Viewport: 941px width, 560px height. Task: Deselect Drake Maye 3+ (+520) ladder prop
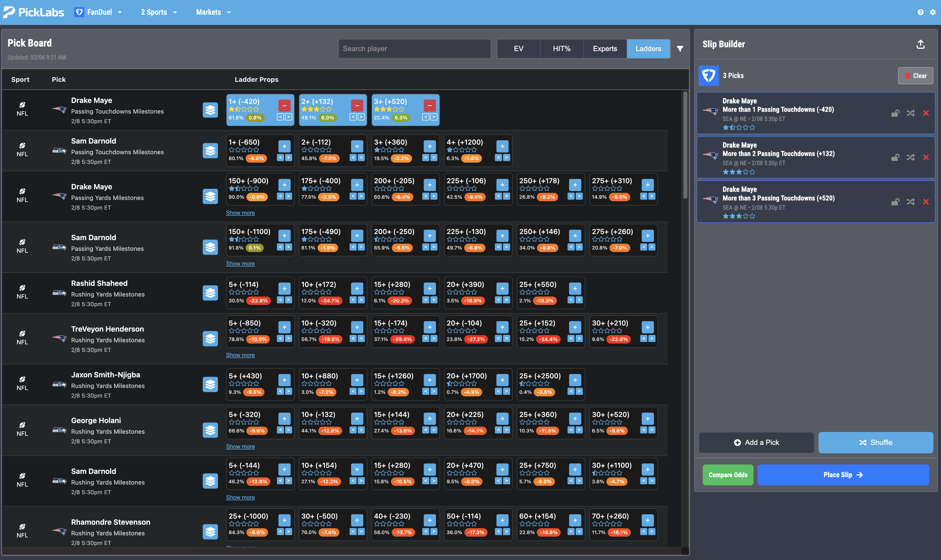(429, 105)
